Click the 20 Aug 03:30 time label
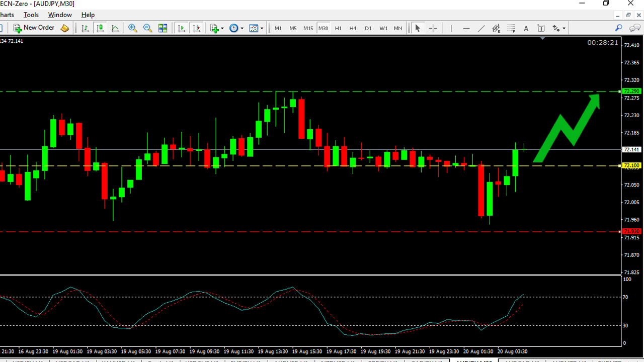The height and width of the screenshot is (362, 644). tap(512, 351)
